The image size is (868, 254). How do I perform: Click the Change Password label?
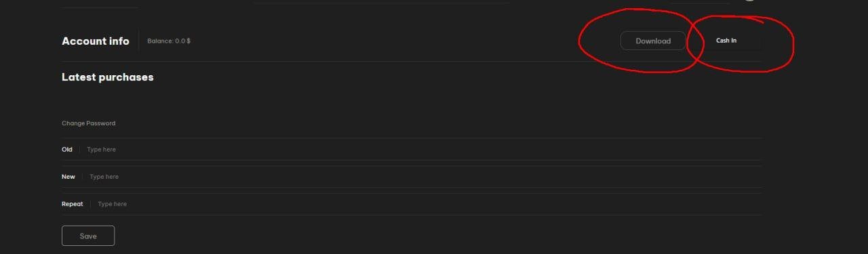[x=89, y=123]
